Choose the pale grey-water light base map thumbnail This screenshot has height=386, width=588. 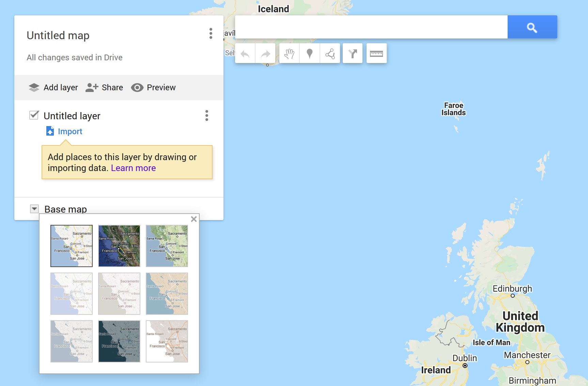(x=119, y=294)
